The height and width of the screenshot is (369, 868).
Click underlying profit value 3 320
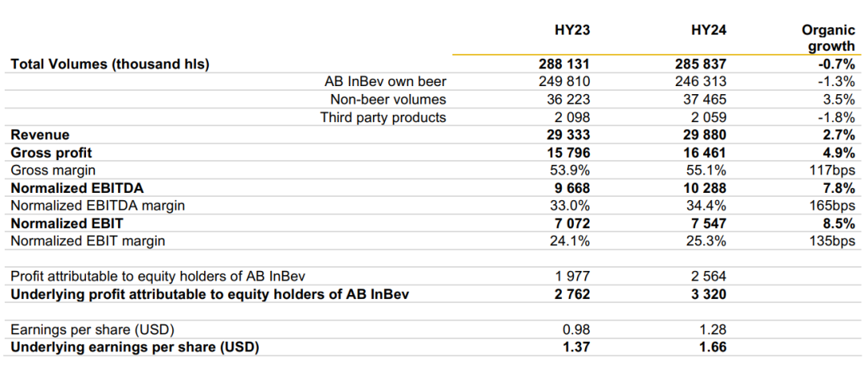point(707,294)
